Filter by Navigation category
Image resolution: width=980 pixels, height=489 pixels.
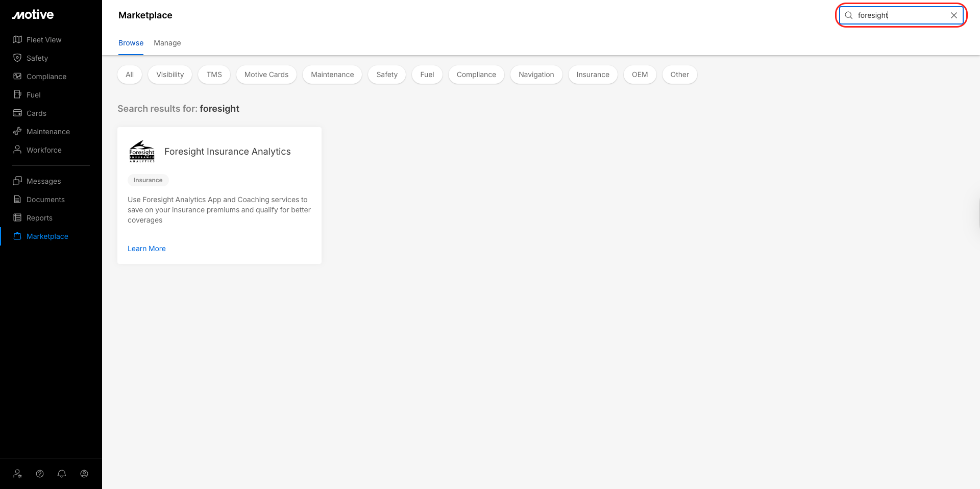coord(536,75)
